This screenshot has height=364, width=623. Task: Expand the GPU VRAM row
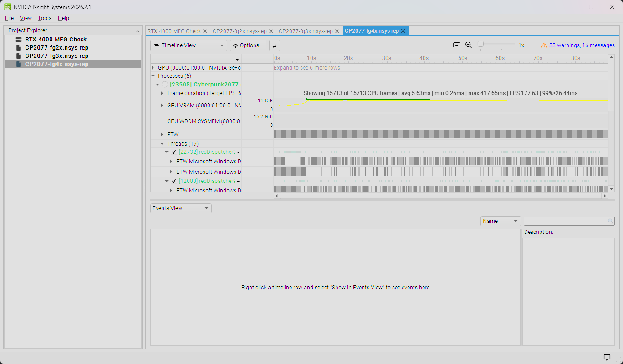pyautogui.click(x=162, y=106)
